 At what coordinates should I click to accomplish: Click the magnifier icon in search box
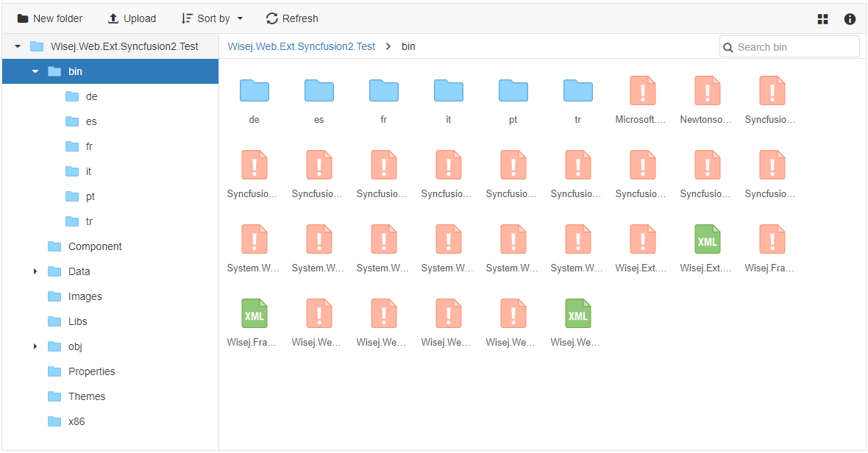click(x=728, y=48)
